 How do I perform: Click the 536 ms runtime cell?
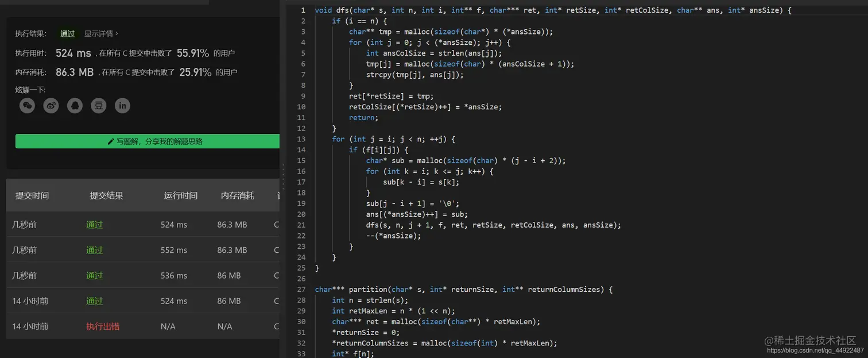pos(174,275)
